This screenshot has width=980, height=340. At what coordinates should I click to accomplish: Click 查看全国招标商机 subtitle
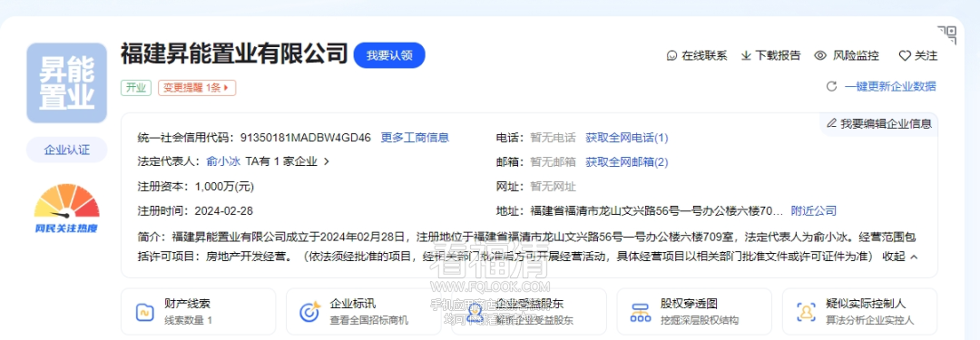coord(368,320)
